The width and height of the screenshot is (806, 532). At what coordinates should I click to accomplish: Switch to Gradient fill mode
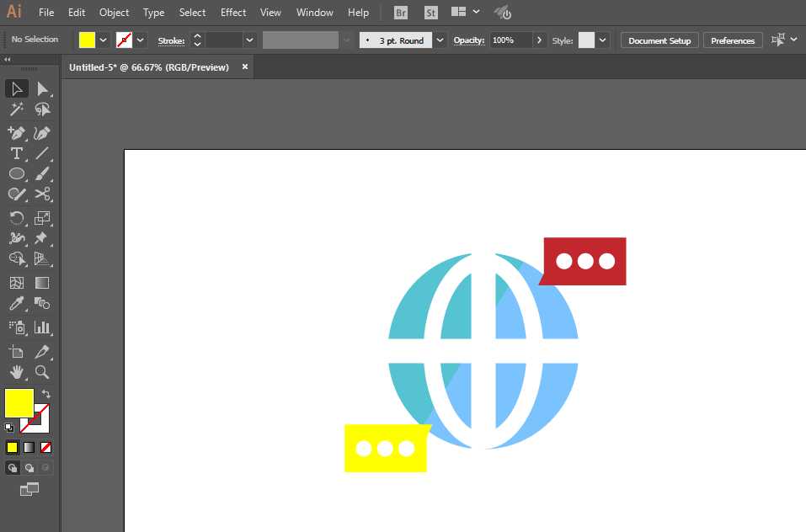[29, 448]
